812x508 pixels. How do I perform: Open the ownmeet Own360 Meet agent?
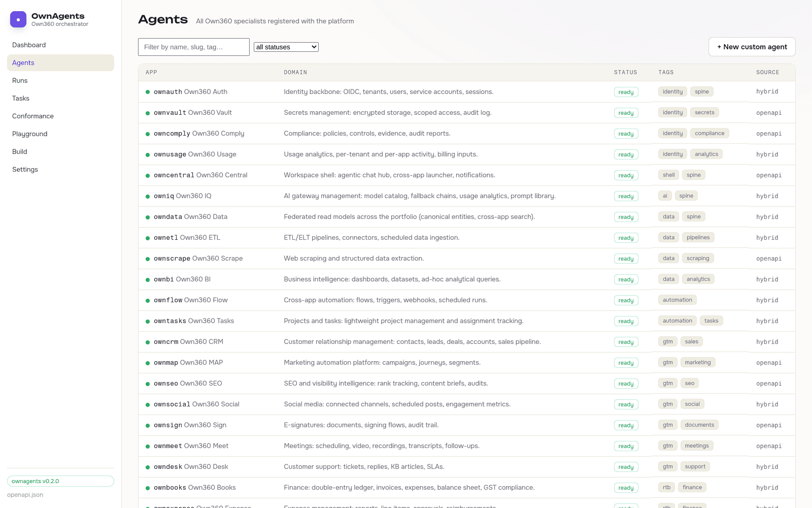click(x=191, y=446)
